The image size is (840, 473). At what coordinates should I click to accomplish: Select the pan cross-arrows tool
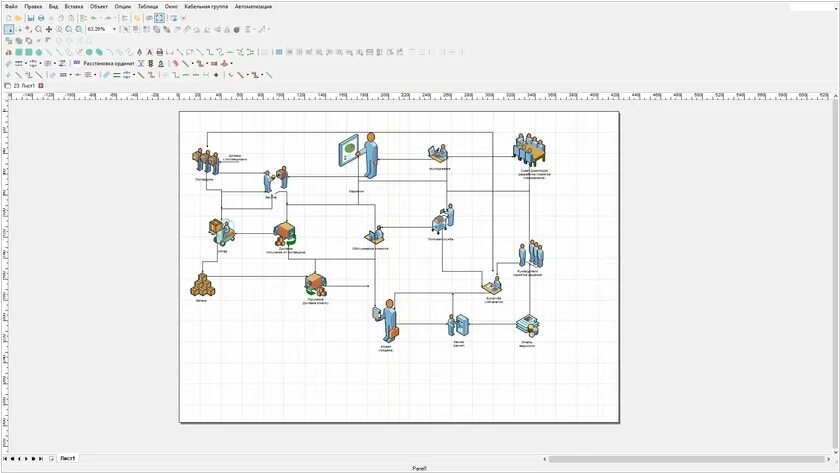click(49, 29)
